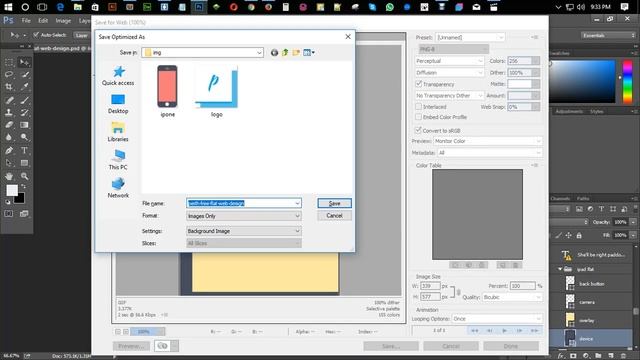Select the Brush tool
The height and width of the screenshot is (360, 640).
[x=24, y=100]
